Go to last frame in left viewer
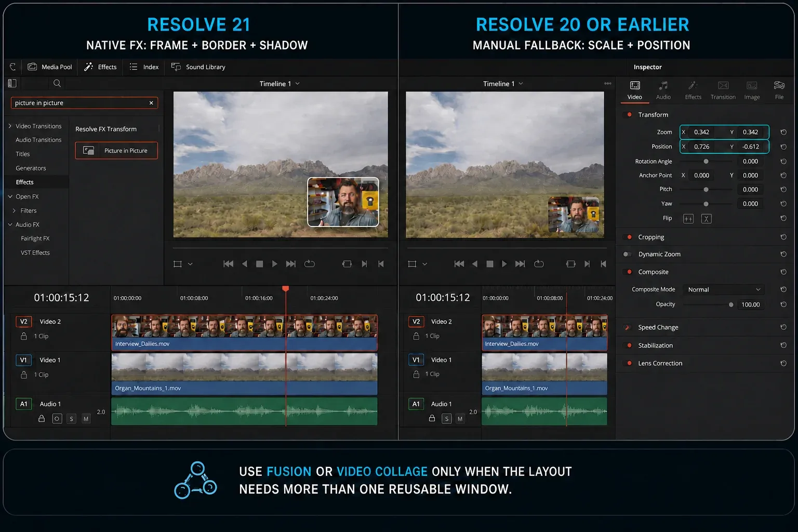 coord(291,264)
